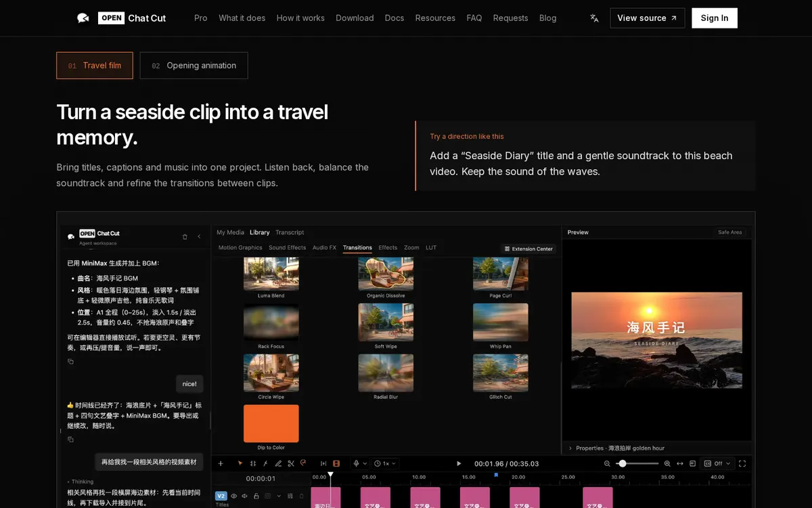Open the Download page
This screenshot has height=508, width=812.
(x=355, y=18)
